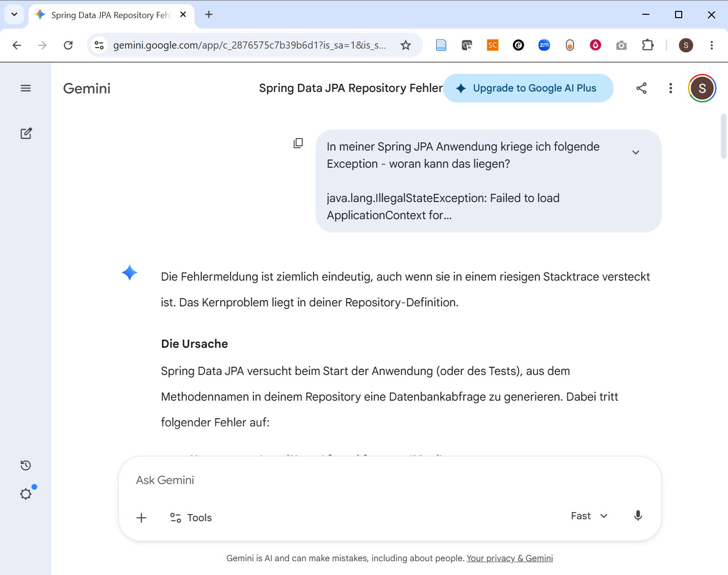The width and height of the screenshot is (728, 575).
Task: Click the gray window-stack extension icon
Action: pos(467,45)
